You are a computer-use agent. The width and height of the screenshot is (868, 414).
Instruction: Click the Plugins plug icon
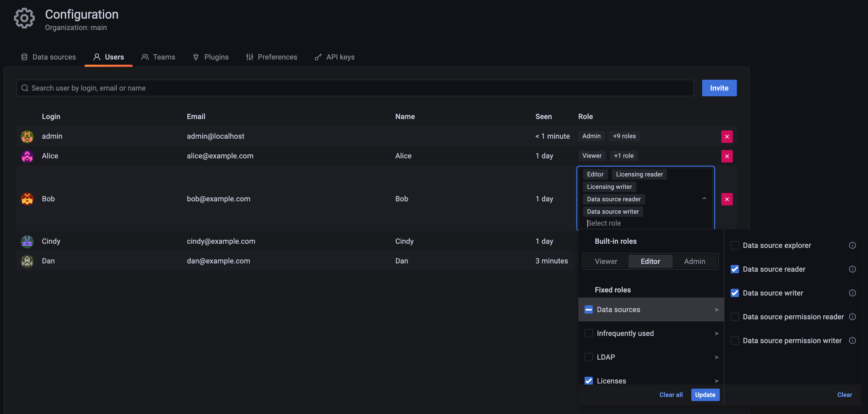(196, 57)
